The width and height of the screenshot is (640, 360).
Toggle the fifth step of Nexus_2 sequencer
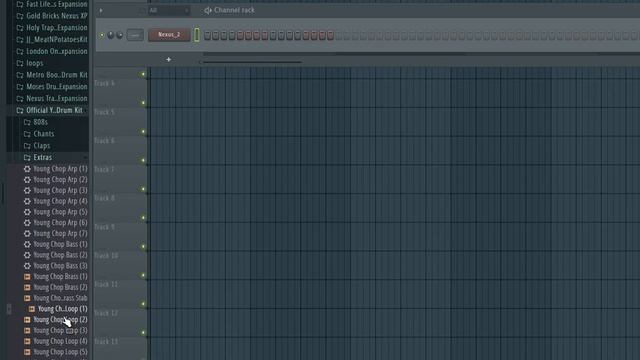pos(240,36)
